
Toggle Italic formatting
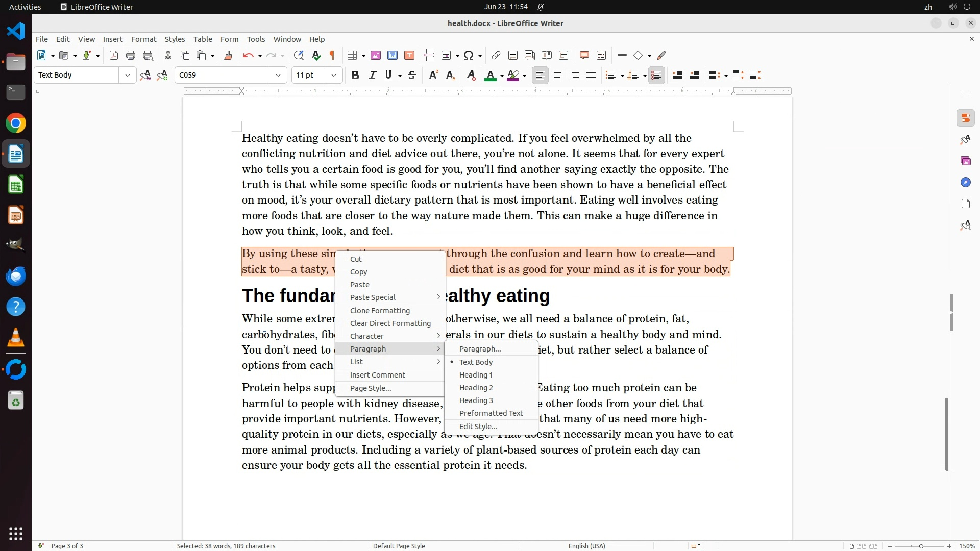pos(372,75)
